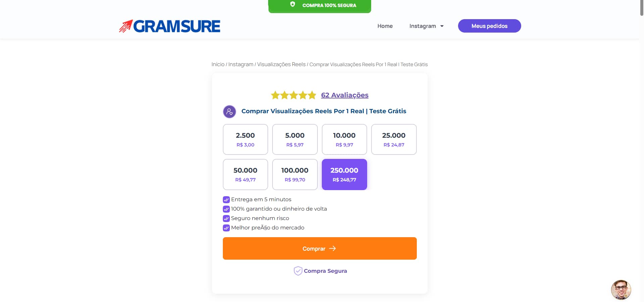Click the purple profile icon beside the product title
Screen dimensions: 644x302
pyautogui.click(x=229, y=111)
